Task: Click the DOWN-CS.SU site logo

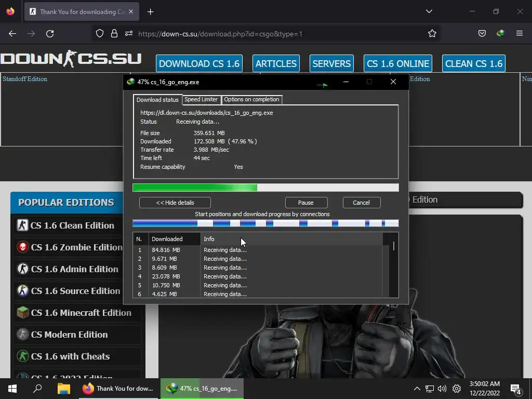Action: point(71,59)
